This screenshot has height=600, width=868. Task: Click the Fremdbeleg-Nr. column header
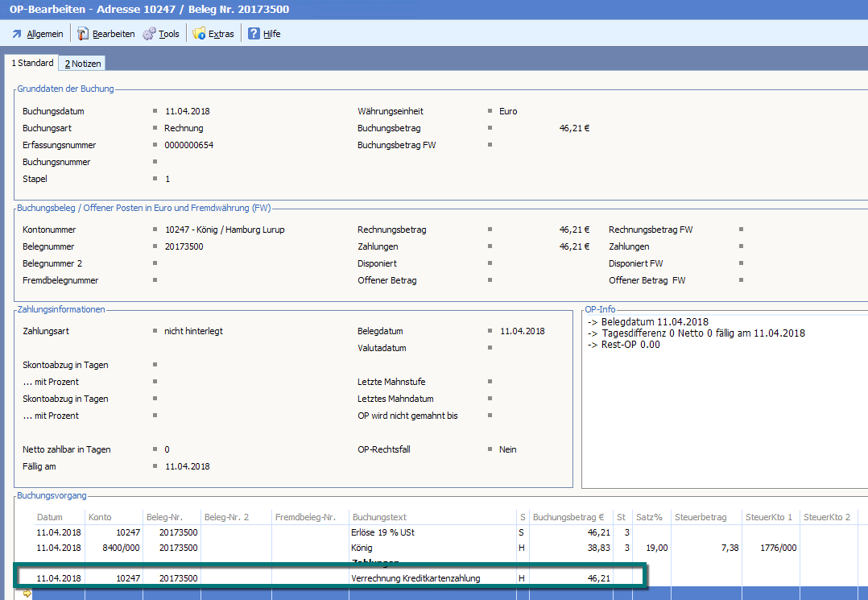(x=305, y=517)
